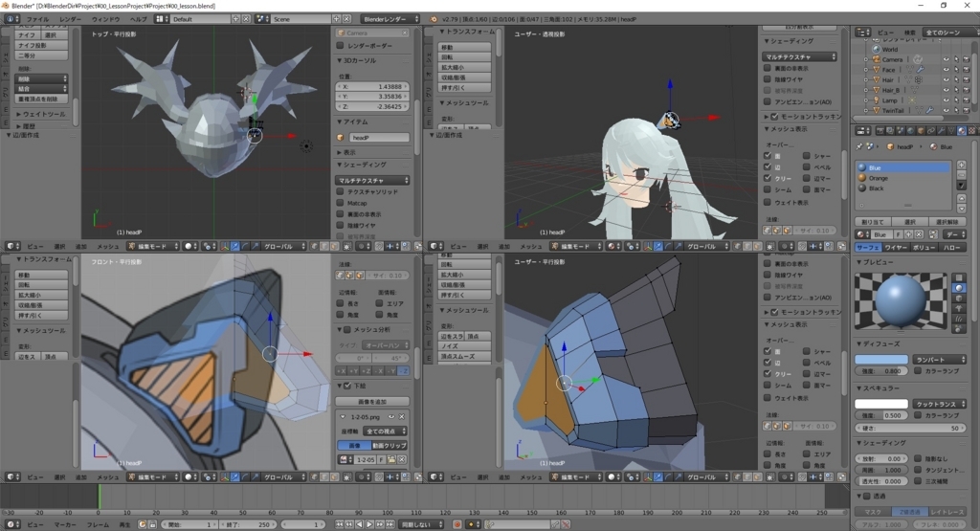980x531 pixels.
Task: Open the Modifiers wrench tab icon
Action: [x=942, y=130]
